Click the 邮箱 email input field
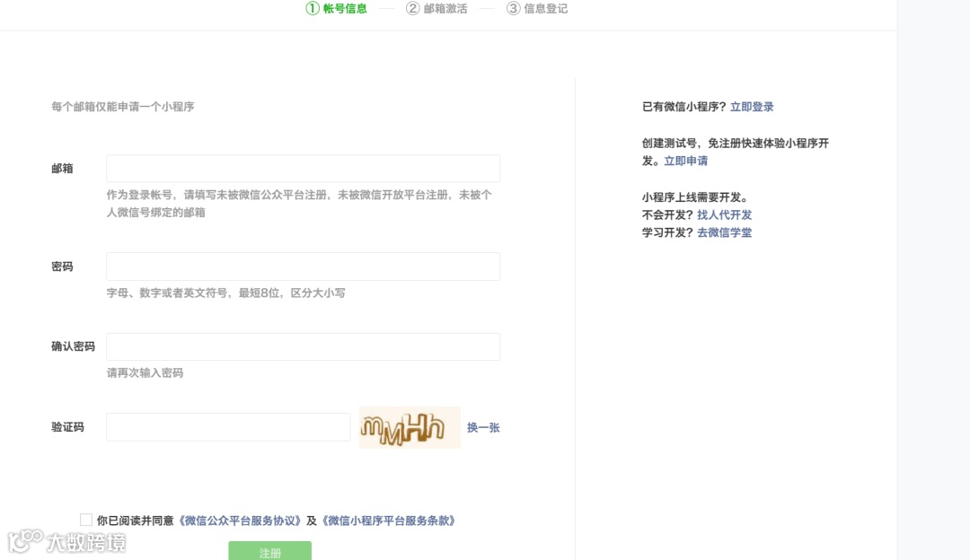This screenshot has width=970, height=560. coord(304,168)
